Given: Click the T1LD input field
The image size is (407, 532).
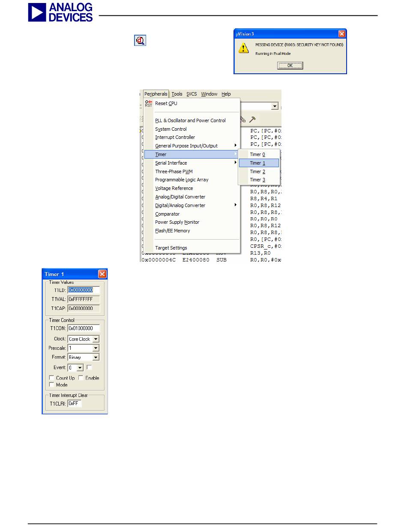Looking at the screenshot, I should (84, 290).
